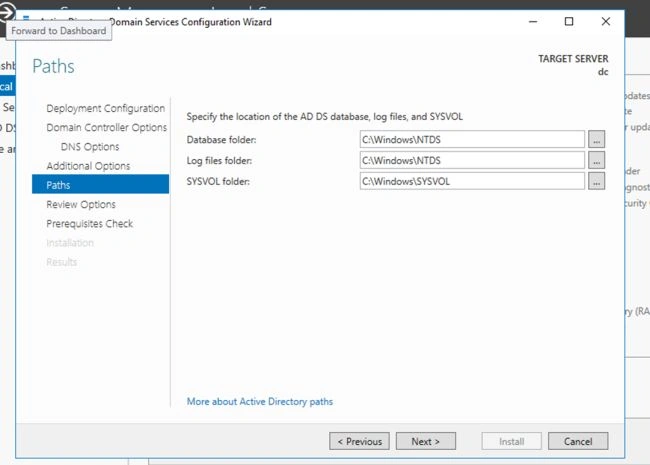Click the Log files folder label
The width and height of the screenshot is (650, 465).
coord(219,160)
